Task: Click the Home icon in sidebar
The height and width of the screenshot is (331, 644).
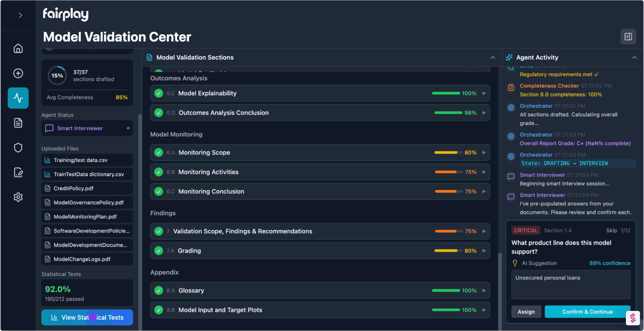Action: (18, 49)
